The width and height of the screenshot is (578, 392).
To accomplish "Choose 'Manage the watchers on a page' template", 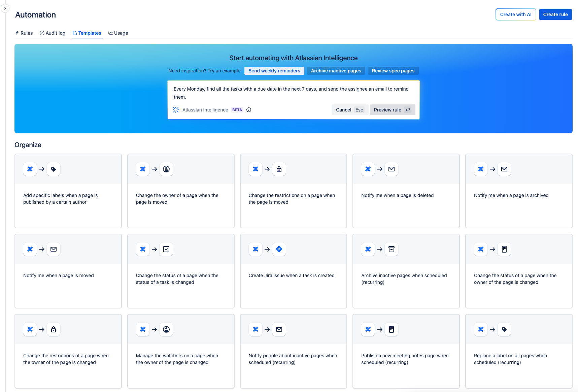I will (181, 351).
